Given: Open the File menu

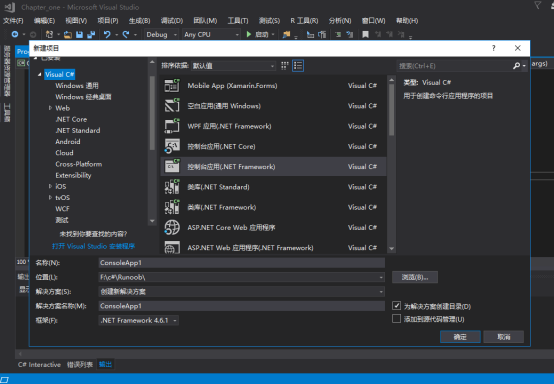Looking at the screenshot, I should [13, 21].
